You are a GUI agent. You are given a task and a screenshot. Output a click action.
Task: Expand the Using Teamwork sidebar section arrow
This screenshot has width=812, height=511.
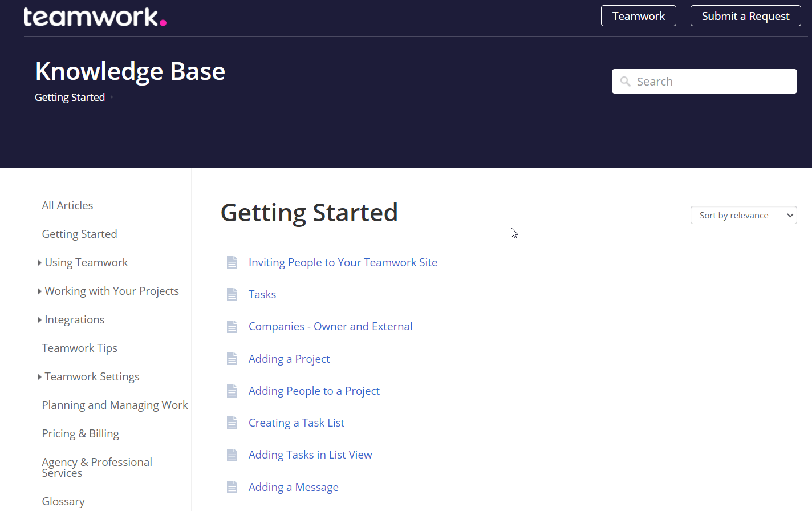tap(39, 263)
